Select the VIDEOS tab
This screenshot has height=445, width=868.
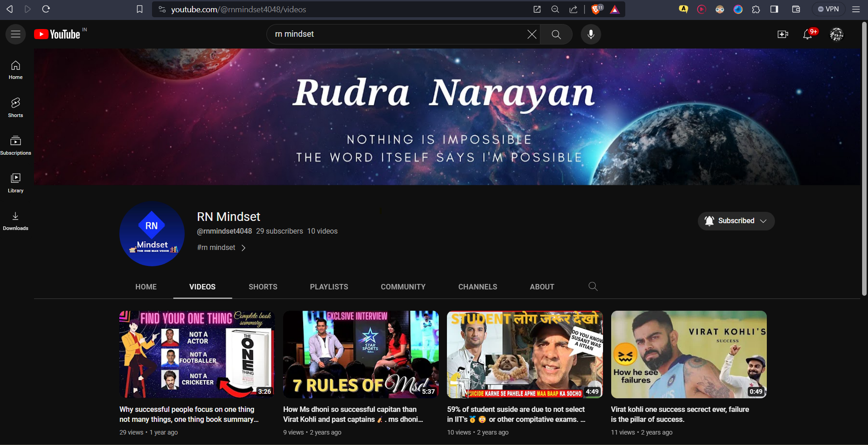[202, 287]
